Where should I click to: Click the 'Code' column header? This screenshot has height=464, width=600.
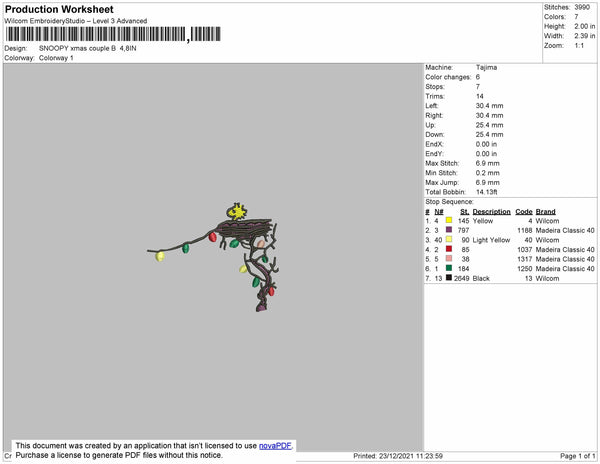(x=524, y=212)
